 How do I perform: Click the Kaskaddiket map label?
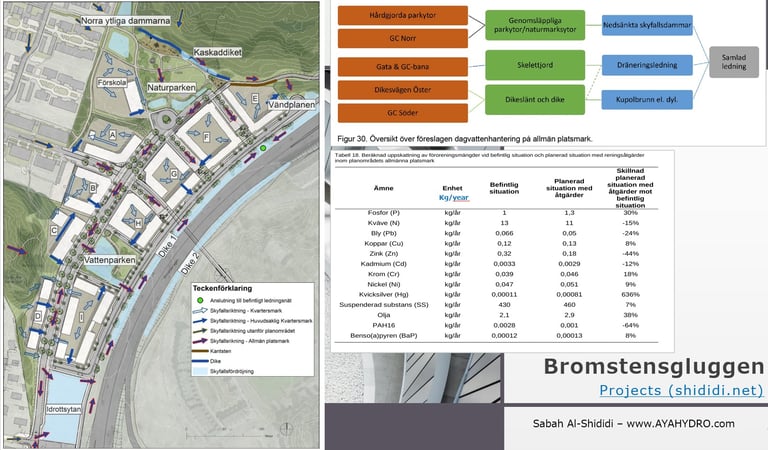(217, 52)
